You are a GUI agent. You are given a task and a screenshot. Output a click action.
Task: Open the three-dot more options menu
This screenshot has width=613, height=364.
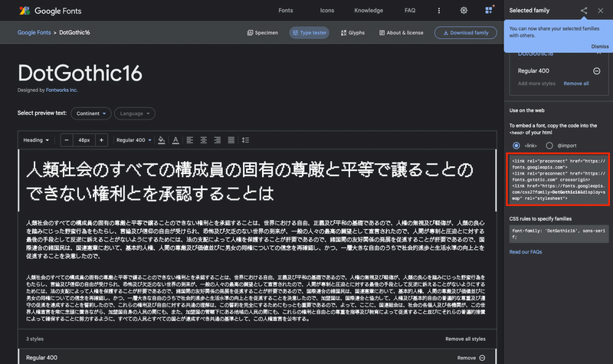(x=438, y=11)
